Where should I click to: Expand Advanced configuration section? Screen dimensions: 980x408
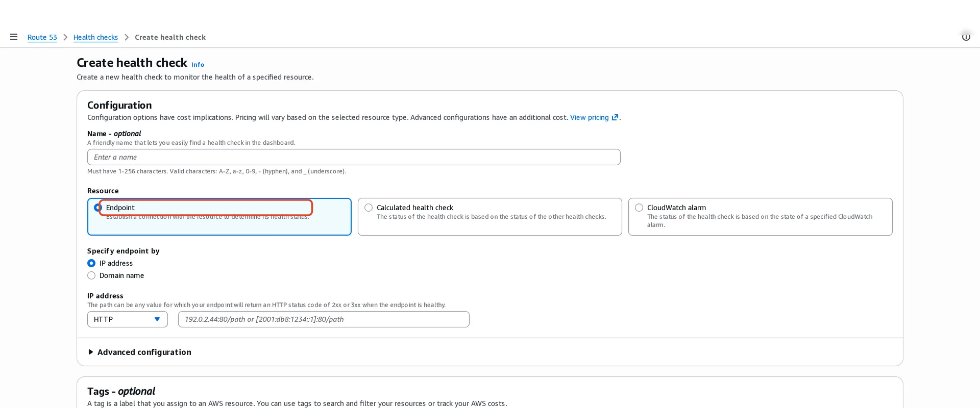click(139, 352)
